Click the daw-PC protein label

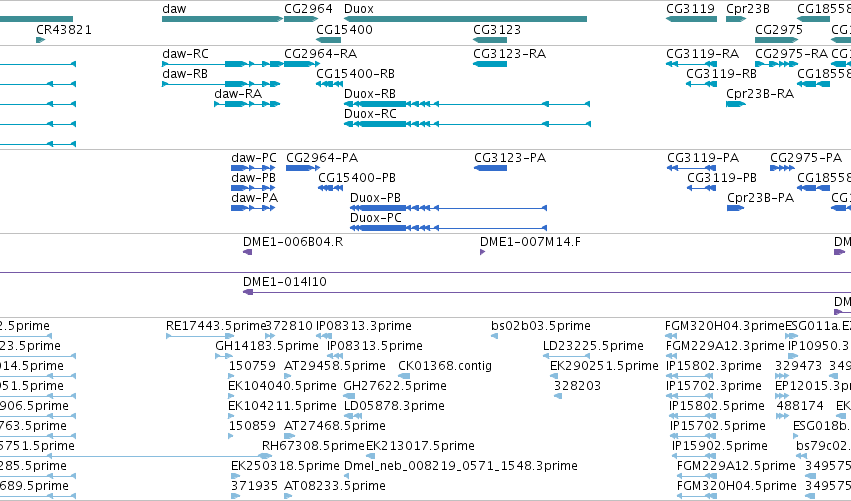[x=254, y=158]
